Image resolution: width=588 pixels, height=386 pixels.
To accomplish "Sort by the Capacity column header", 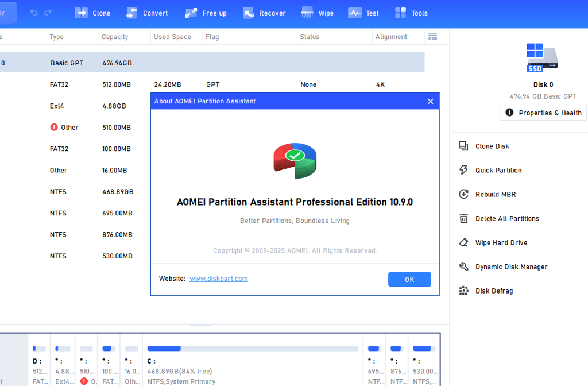I will pos(115,37).
